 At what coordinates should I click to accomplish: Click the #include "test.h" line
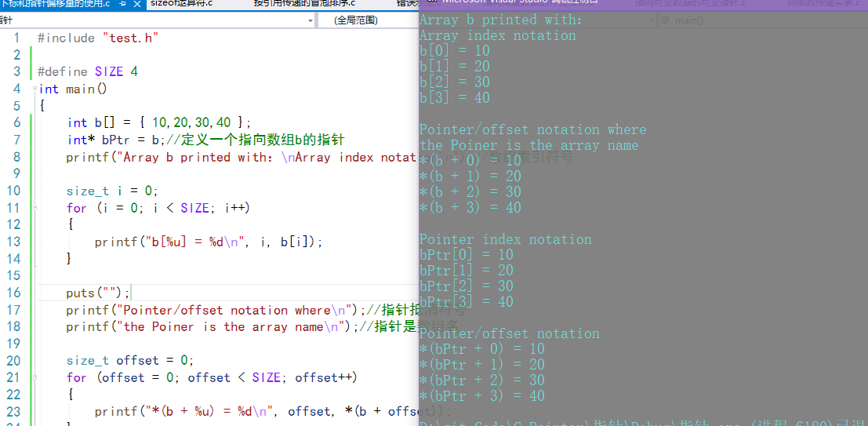coord(98,38)
